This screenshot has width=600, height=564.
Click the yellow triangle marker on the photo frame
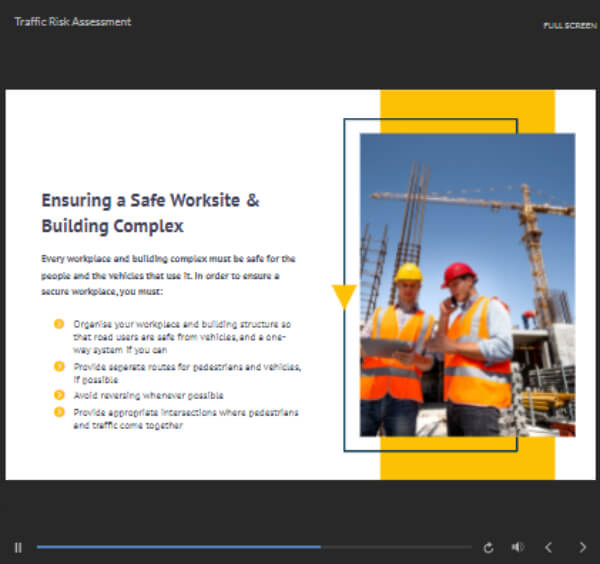click(x=344, y=296)
